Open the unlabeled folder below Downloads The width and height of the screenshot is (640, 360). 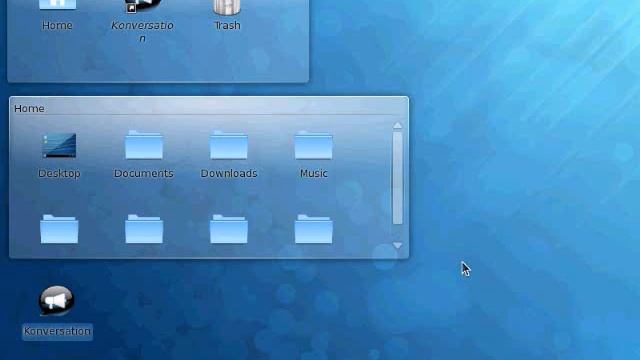click(229, 229)
